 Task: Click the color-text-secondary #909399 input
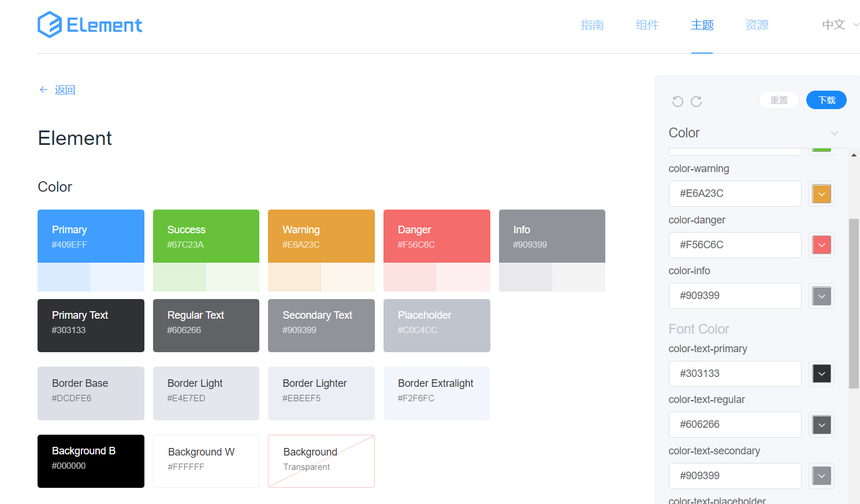tap(735, 476)
